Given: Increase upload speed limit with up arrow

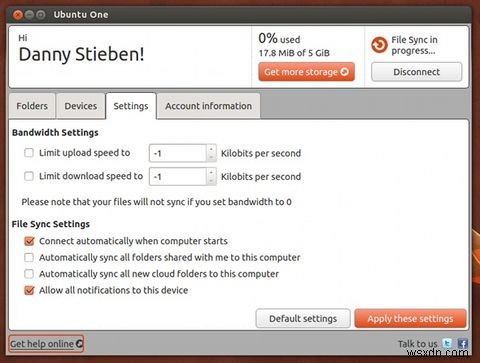Looking at the screenshot, I should tap(211, 149).
